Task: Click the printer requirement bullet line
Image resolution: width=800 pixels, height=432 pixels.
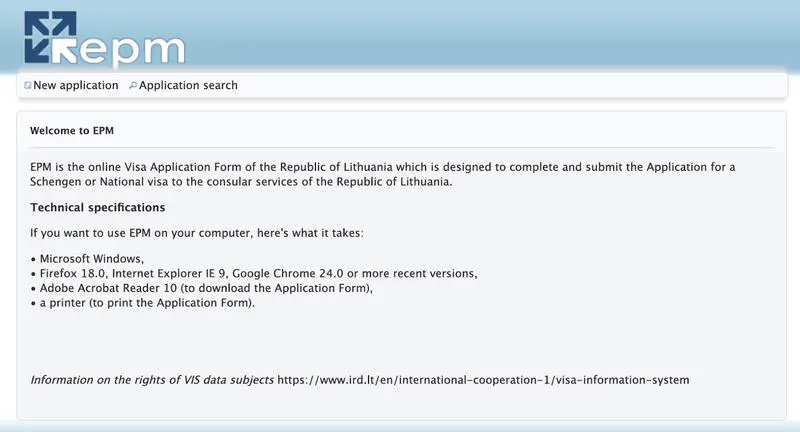Action: [x=147, y=304]
